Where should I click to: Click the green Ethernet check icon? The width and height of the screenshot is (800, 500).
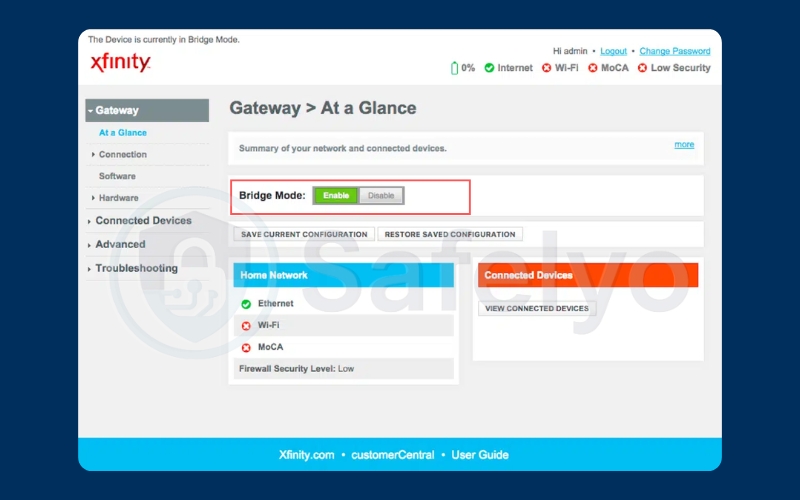point(246,303)
